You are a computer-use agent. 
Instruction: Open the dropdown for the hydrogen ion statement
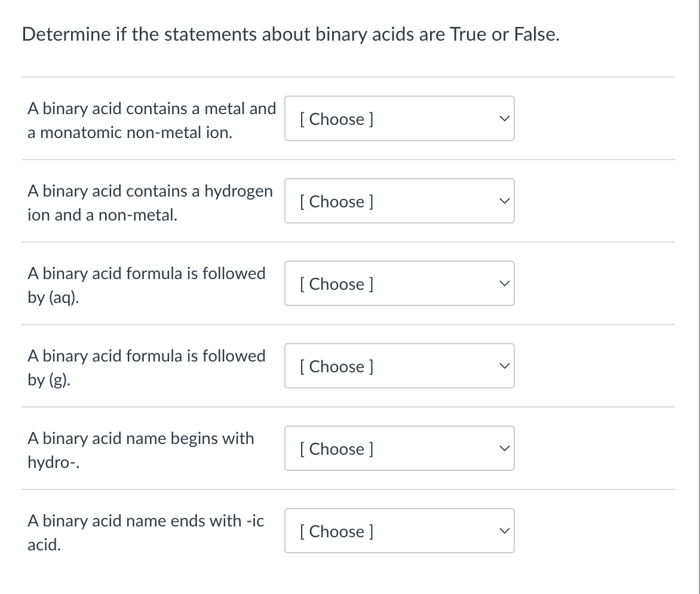pyautogui.click(x=399, y=201)
